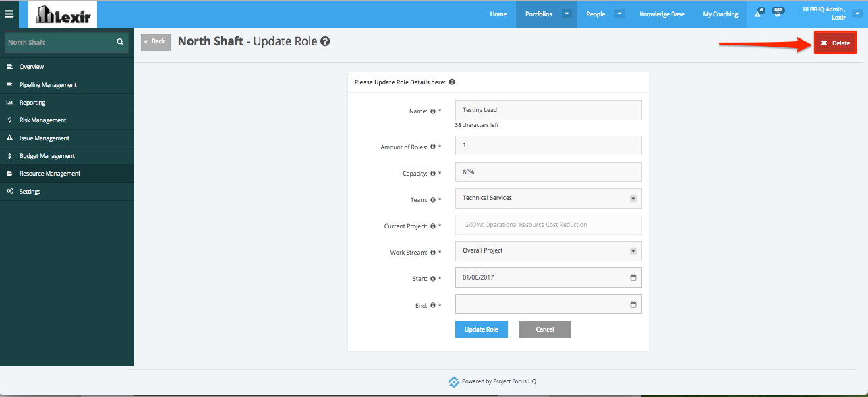Click info icon next to Current Project
Image resolution: width=868 pixels, height=397 pixels.
[433, 226]
